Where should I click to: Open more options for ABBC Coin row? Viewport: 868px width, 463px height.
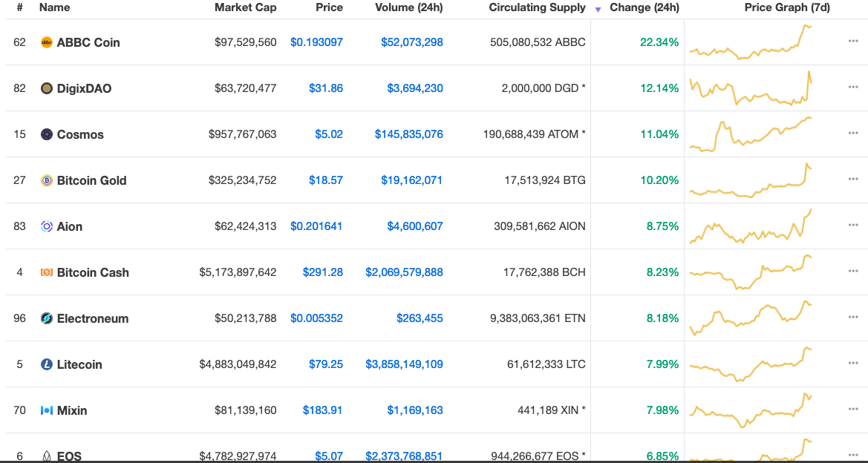coord(853,41)
